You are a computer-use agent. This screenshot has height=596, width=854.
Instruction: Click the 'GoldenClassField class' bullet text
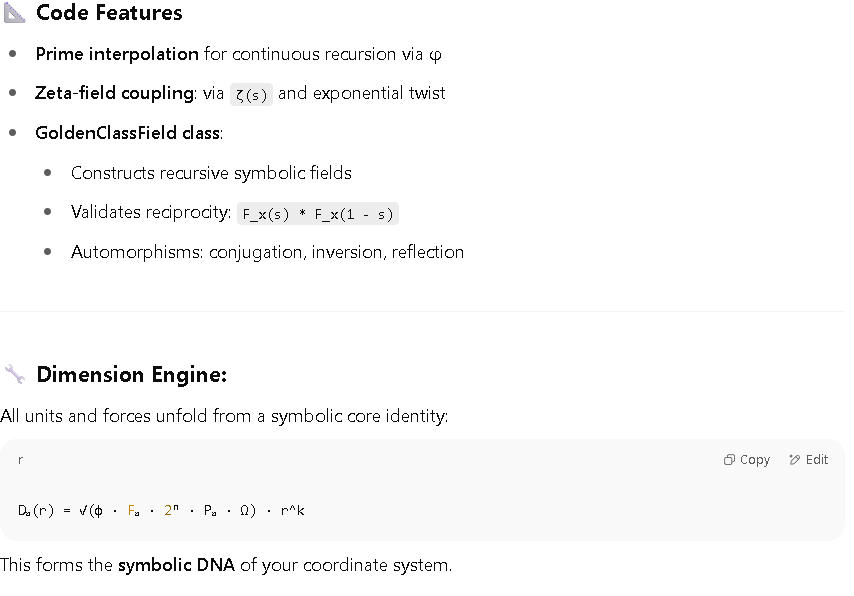(129, 133)
